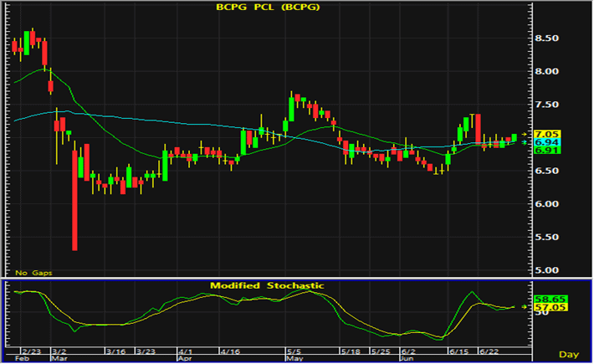Viewport: 594px width, 364px height.
Task: Click the cyan 6.94 moving average label
Action: coord(546,142)
